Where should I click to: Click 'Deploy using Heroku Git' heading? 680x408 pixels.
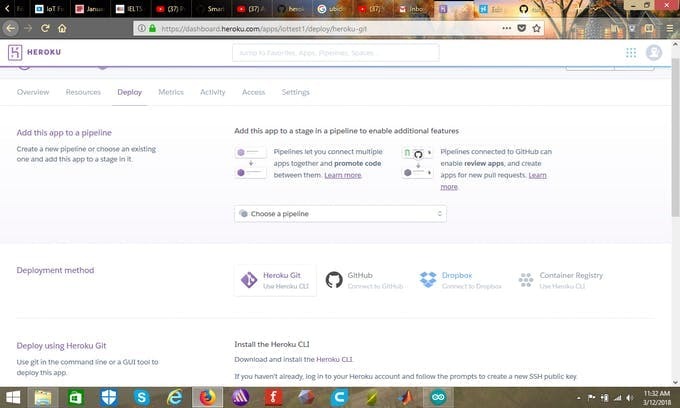(61, 346)
